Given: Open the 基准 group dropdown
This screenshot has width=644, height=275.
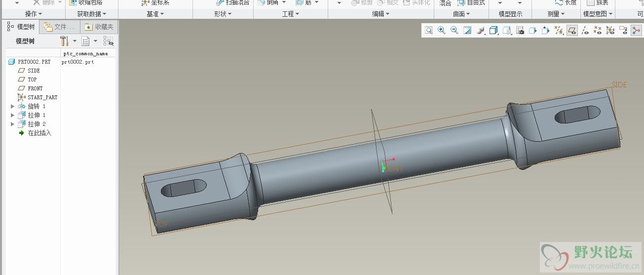Looking at the screenshot, I should point(155,14).
